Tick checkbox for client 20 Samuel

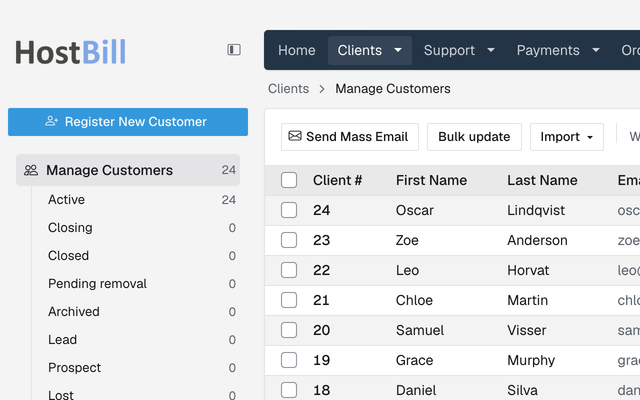(x=289, y=330)
